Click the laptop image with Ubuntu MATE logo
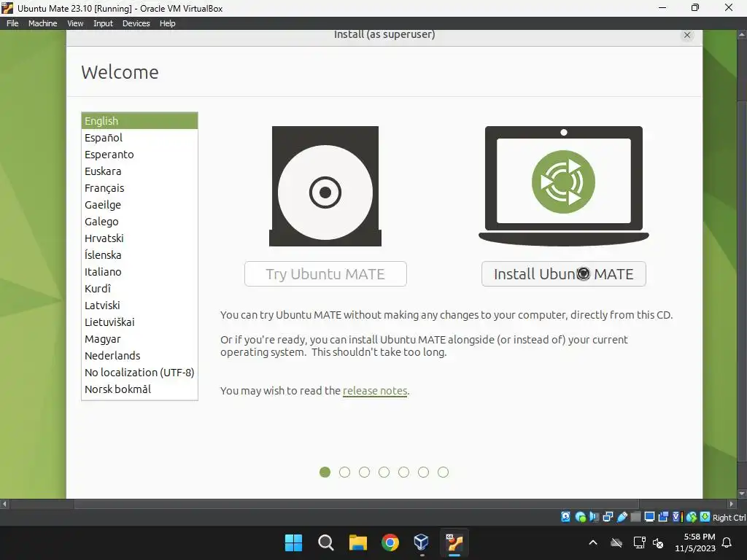Viewport: 747px width, 560px height. pos(564,186)
